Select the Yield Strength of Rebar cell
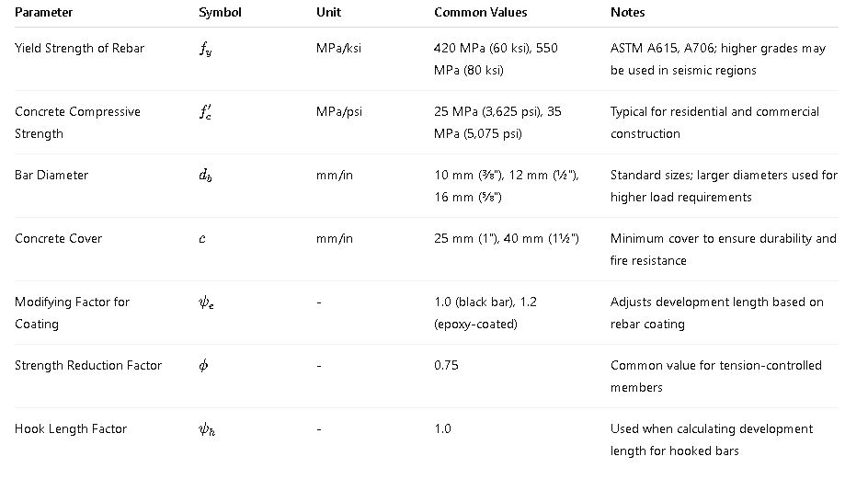 pyautogui.click(x=79, y=48)
